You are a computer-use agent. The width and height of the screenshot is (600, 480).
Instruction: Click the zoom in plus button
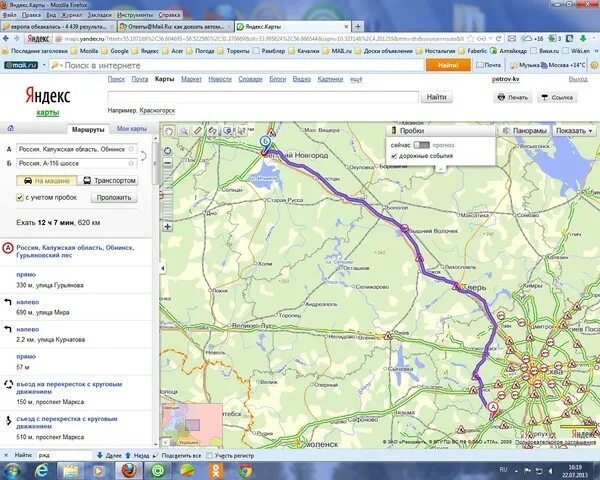tap(168, 227)
